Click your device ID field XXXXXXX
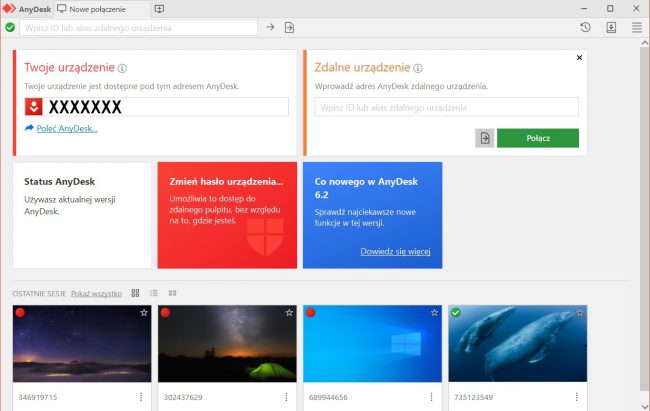 (x=157, y=107)
